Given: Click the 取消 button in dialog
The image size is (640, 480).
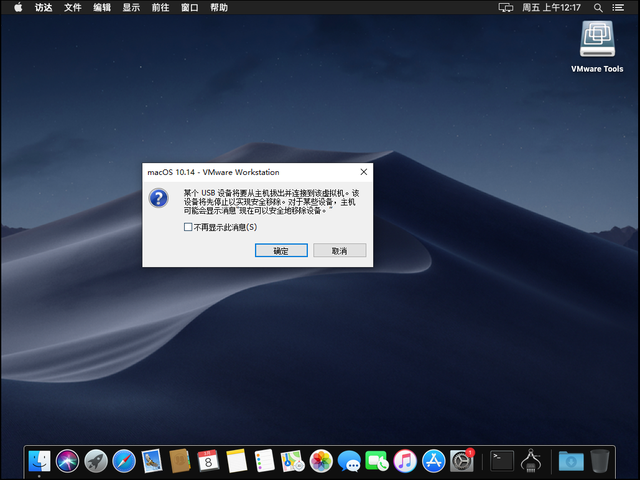Looking at the screenshot, I should pyautogui.click(x=340, y=251).
